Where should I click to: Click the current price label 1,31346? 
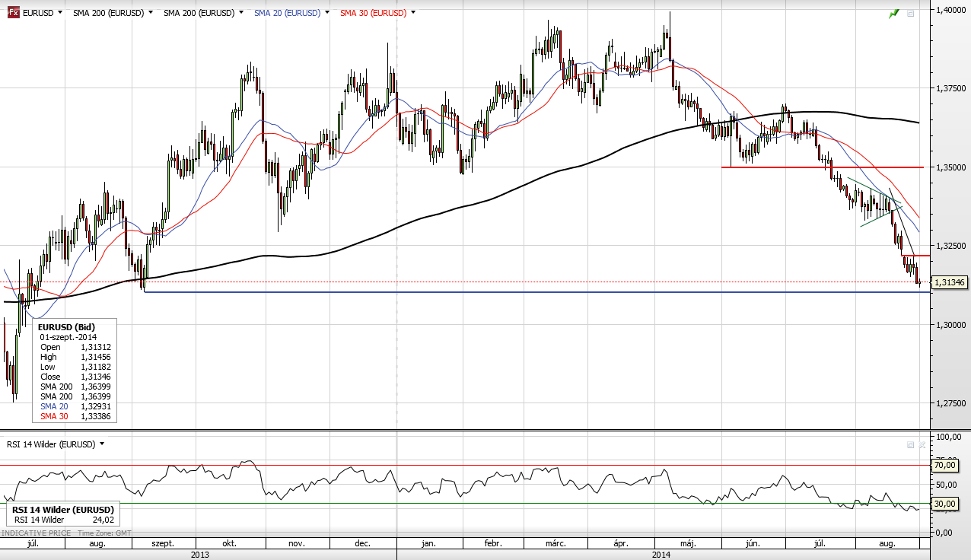coord(949,282)
